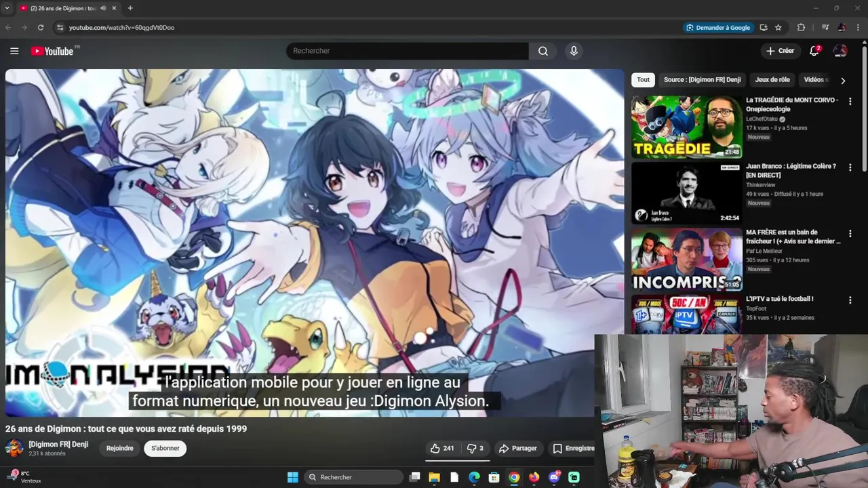Open the [Digimon FR] Denji channel name
The height and width of the screenshot is (488, 868).
(58, 445)
